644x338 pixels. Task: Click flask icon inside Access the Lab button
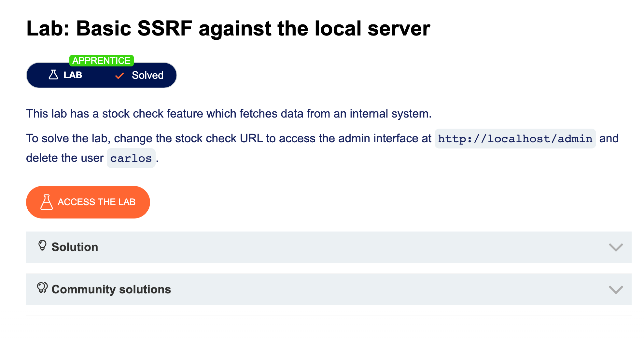46,202
